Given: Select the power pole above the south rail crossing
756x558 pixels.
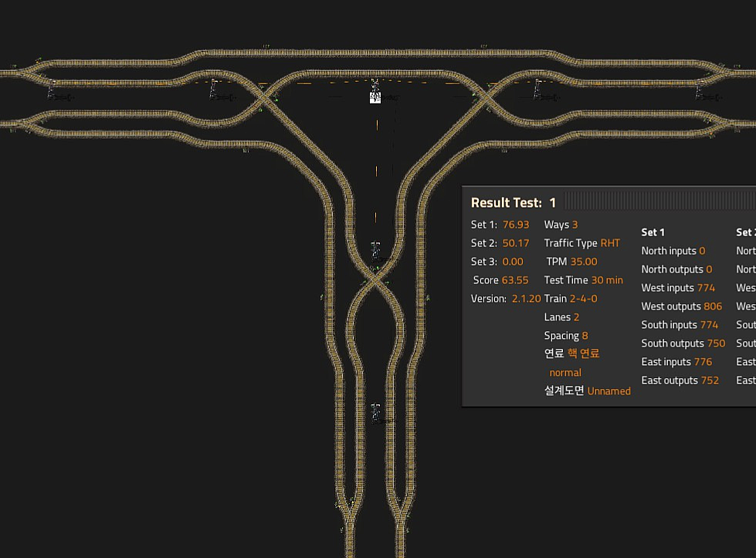Looking at the screenshot, I should click(x=375, y=251).
